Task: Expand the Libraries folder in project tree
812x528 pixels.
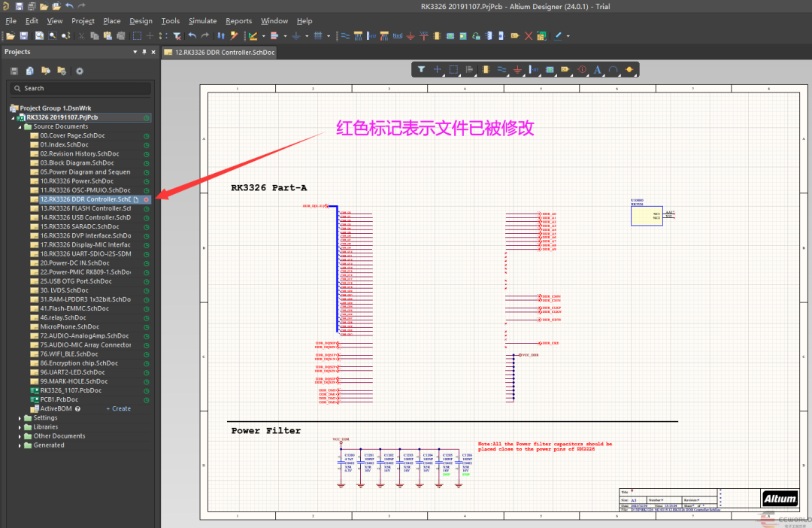Action: click(x=20, y=427)
